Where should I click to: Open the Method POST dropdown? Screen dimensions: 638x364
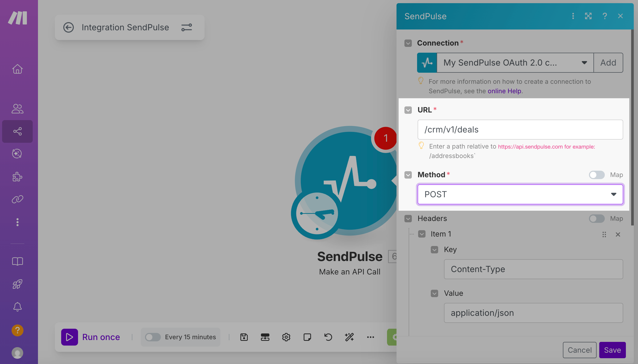[520, 194]
